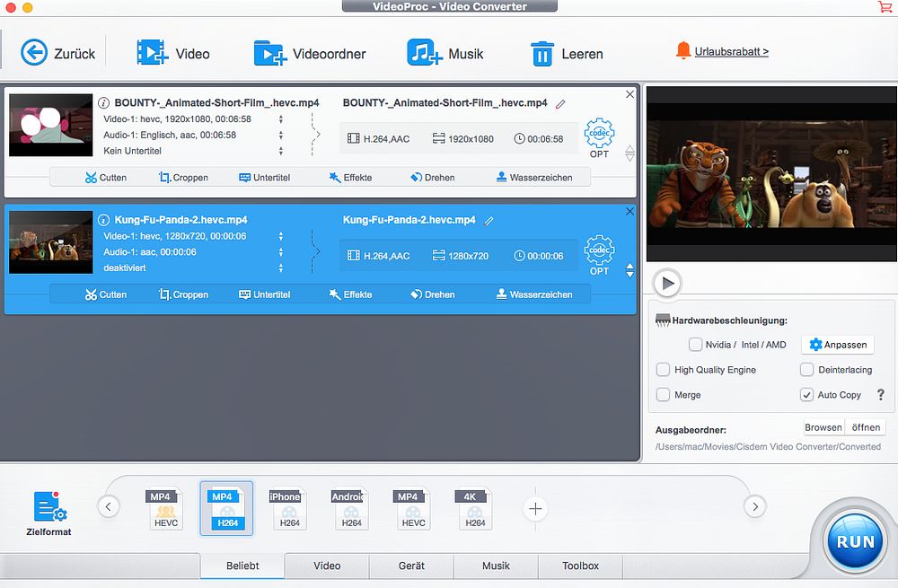Apply Effekte to BOUNTY video
This screenshot has height=588, width=898.
tap(350, 178)
